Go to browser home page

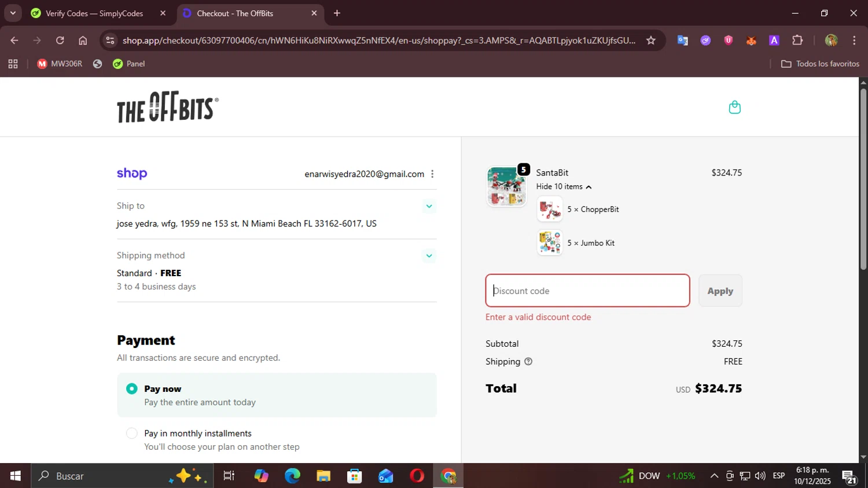pyautogui.click(x=83, y=41)
